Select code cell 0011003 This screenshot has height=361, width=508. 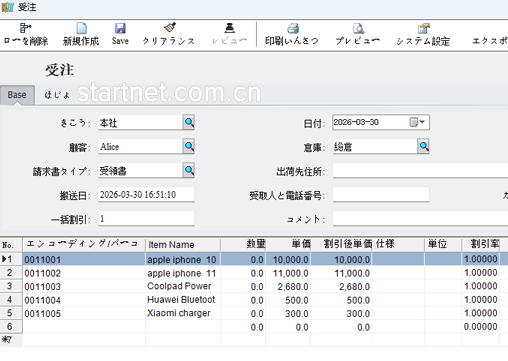[84, 286]
